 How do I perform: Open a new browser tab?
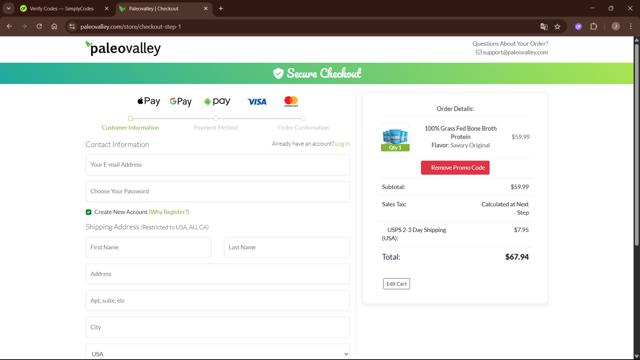tap(221, 8)
